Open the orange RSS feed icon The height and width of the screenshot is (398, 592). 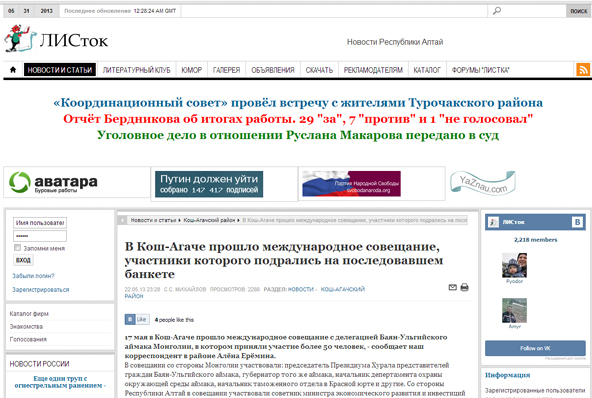[x=583, y=70]
